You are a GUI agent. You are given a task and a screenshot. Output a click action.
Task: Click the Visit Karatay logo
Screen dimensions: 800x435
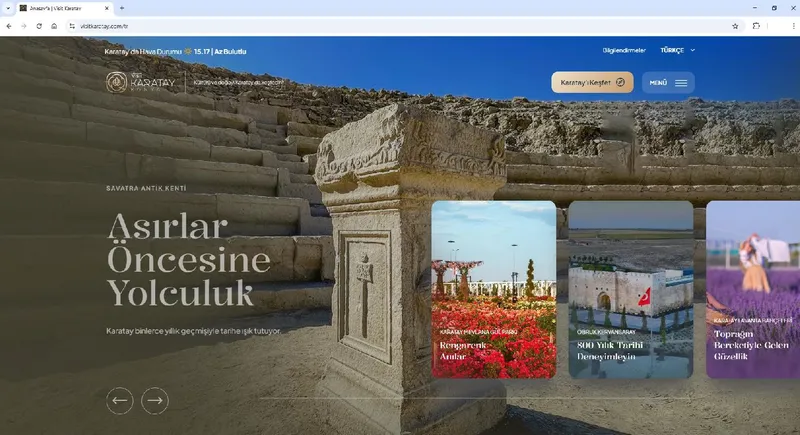pyautogui.click(x=144, y=82)
